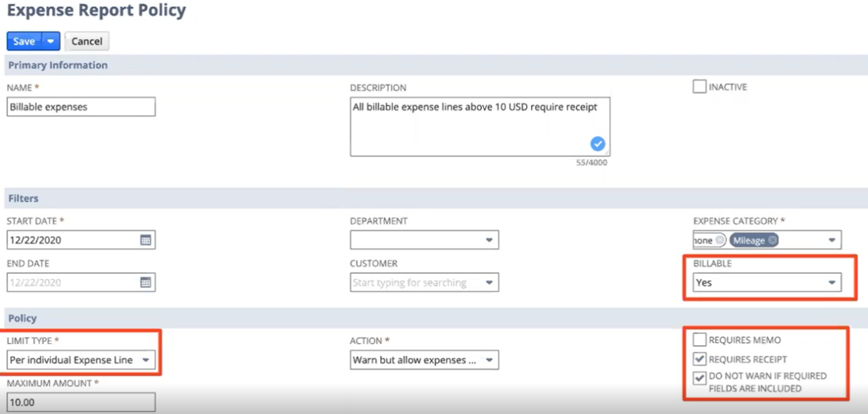The width and height of the screenshot is (868, 414).
Task: Click into the Name input field
Action: click(80, 107)
